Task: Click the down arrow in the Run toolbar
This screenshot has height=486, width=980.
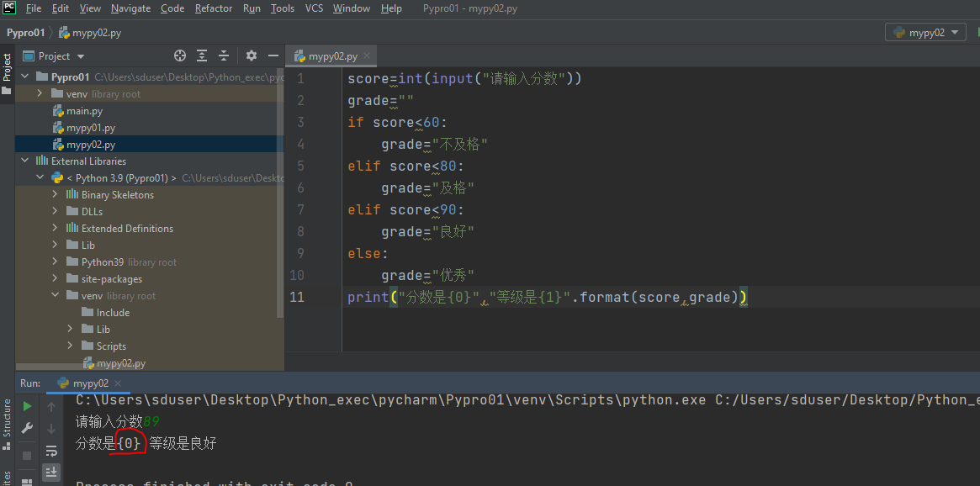Action: pos(51,429)
